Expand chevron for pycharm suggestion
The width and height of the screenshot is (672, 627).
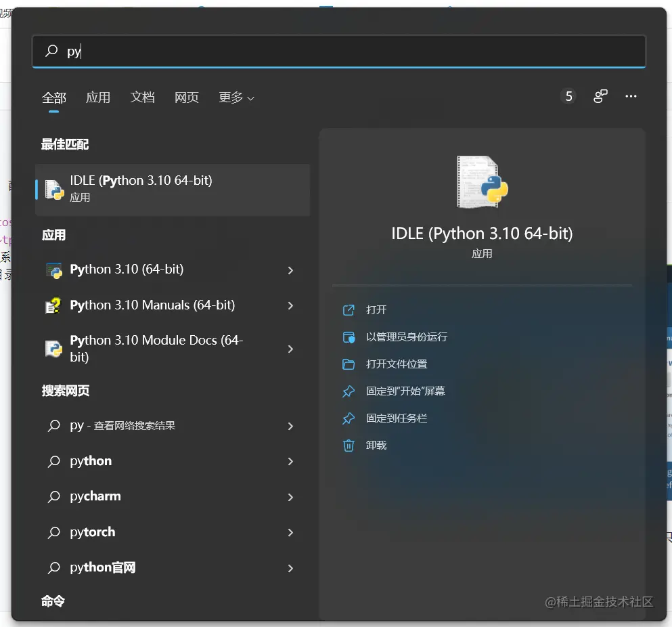[290, 498]
